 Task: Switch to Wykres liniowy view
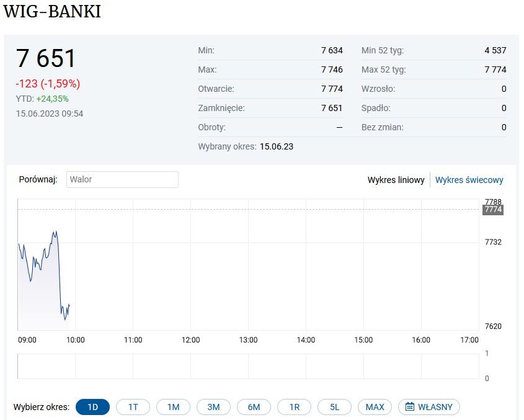click(396, 180)
